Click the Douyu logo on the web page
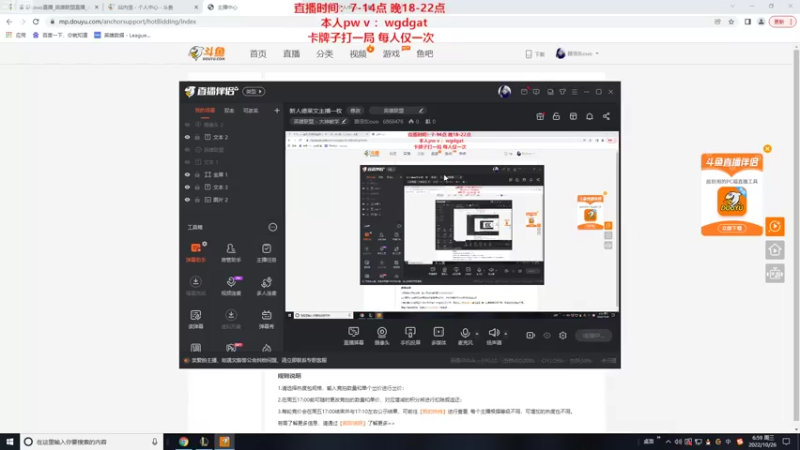This screenshot has width=800, height=450. tap(207, 53)
